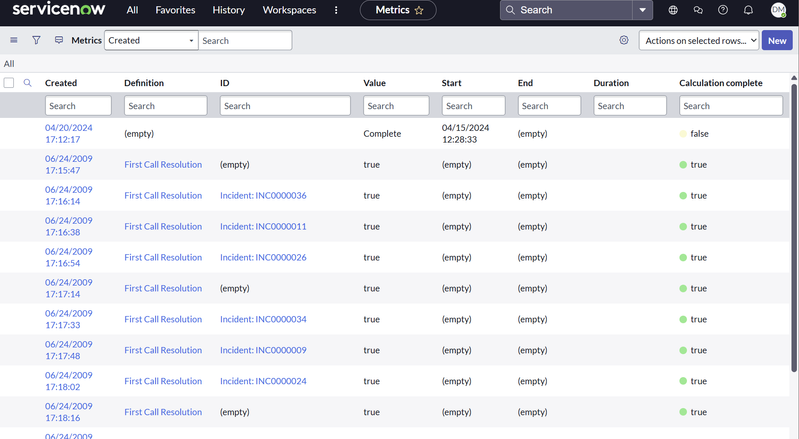
Task: Click the Metrics page title pill
Action: 398,10
